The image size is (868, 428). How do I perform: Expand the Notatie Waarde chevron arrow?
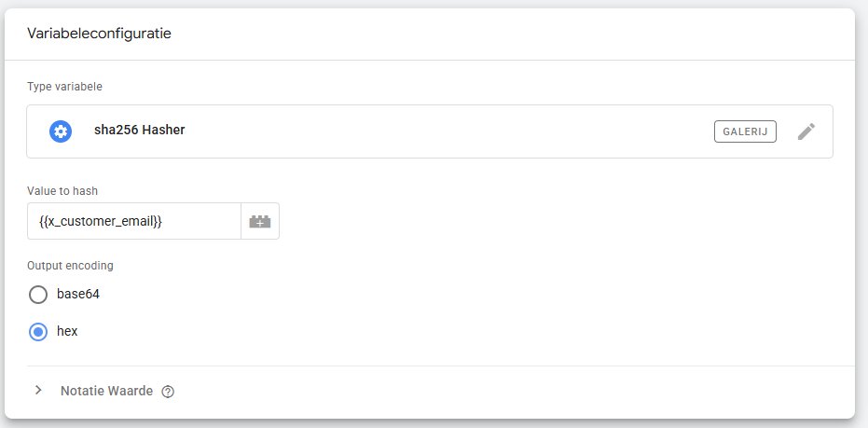(38, 391)
